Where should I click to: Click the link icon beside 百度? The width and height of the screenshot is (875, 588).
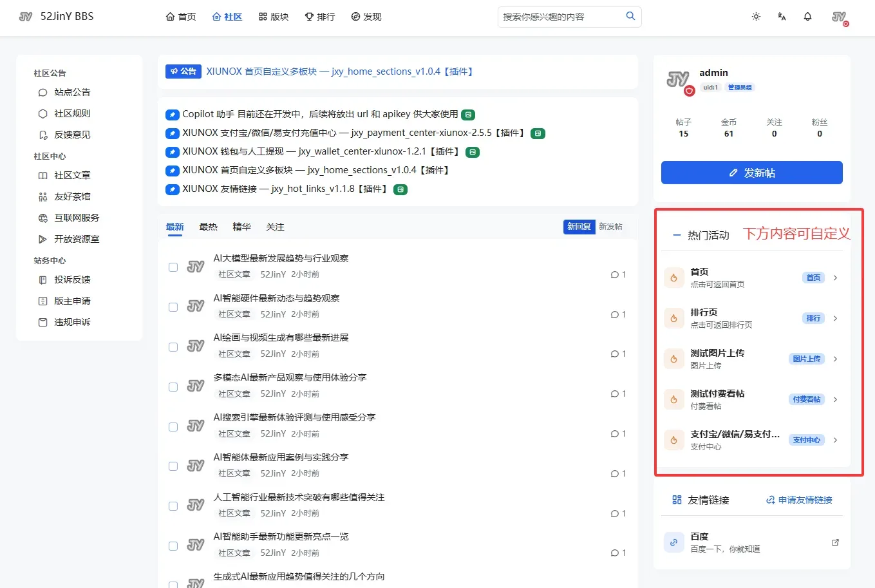673,542
